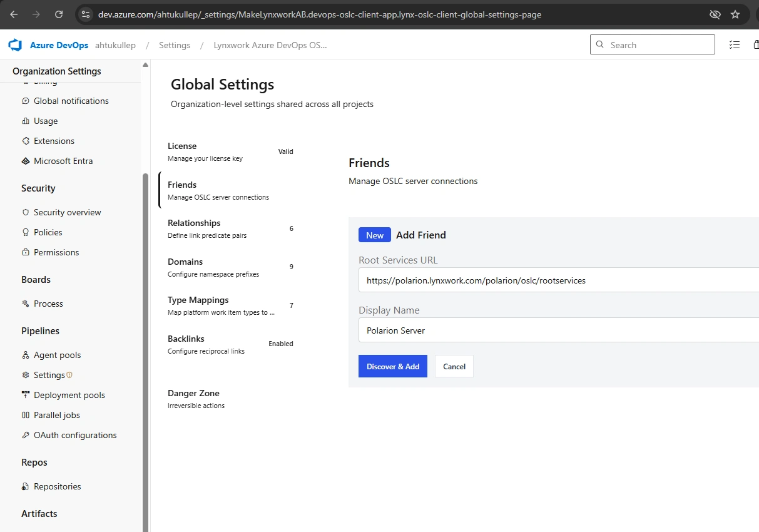Click the New badge beside Add Friend
The image size is (759, 532).
point(375,235)
